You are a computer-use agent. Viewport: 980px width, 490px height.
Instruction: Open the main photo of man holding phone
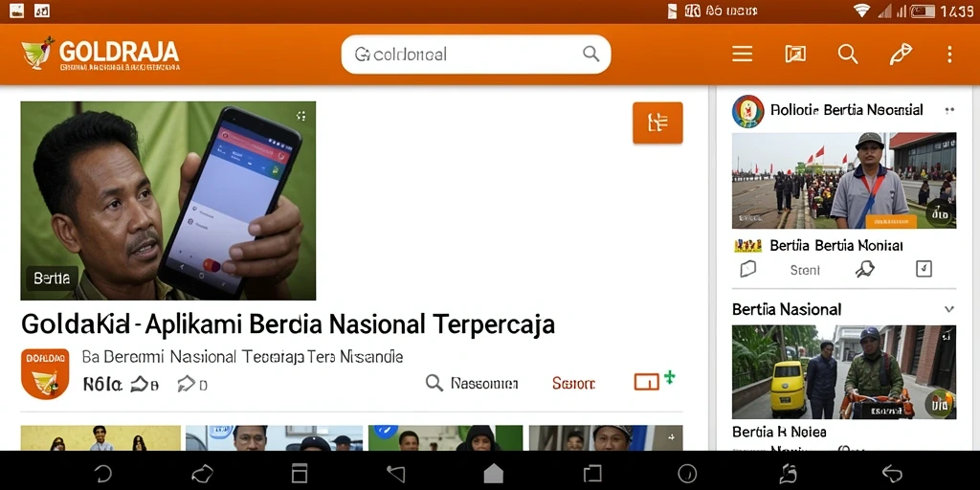pyautogui.click(x=168, y=201)
